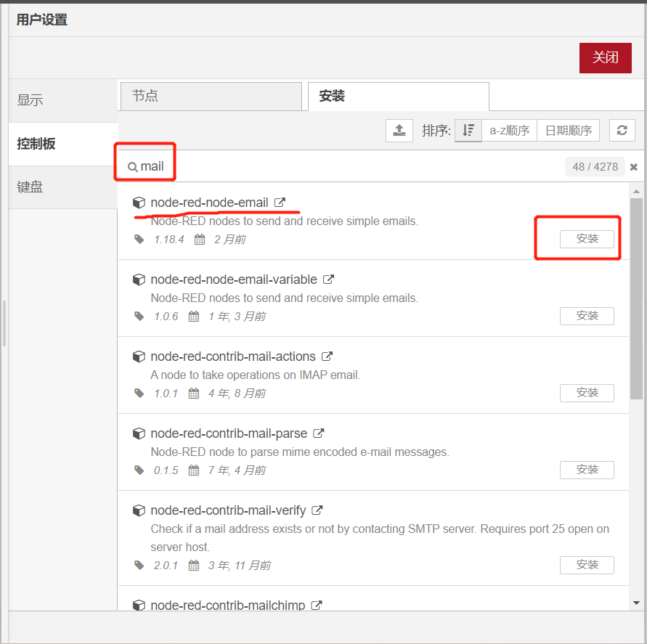Install the node-red-contrib-mail-actions module
647x644 pixels.
click(x=587, y=393)
